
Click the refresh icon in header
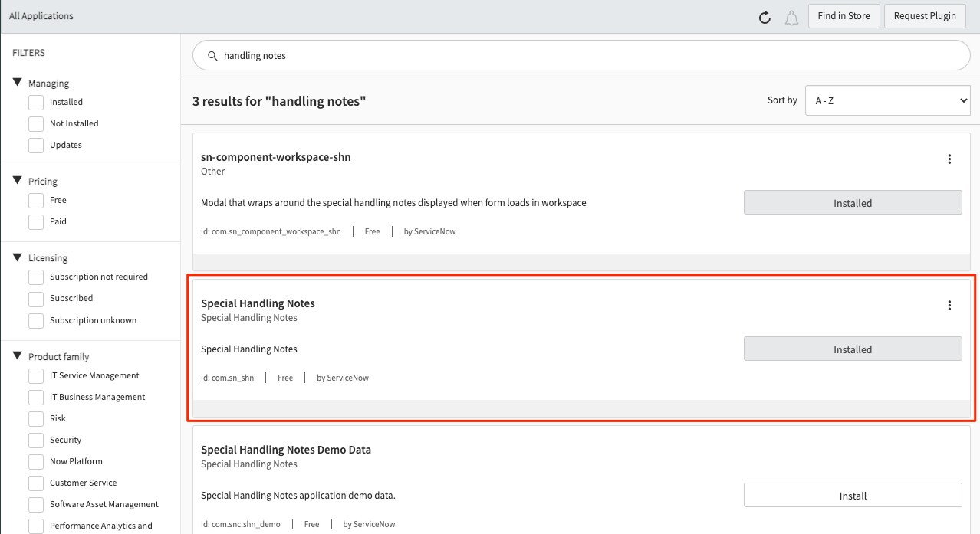tap(765, 17)
